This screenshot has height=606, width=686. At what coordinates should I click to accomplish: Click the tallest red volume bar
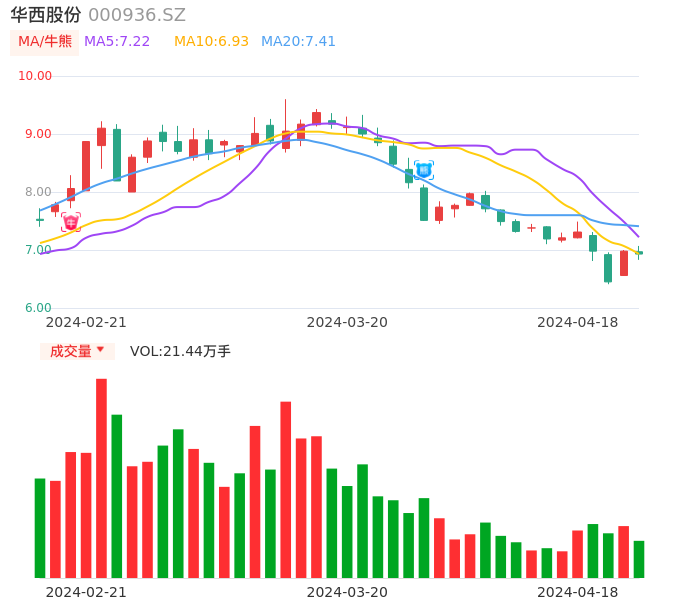[102, 478]
